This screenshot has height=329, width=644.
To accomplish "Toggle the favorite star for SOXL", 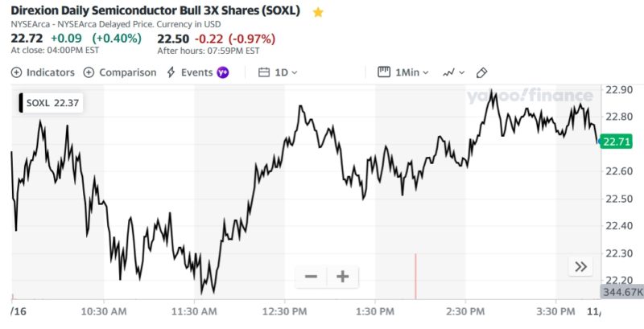I will click(x=318, y=13).
